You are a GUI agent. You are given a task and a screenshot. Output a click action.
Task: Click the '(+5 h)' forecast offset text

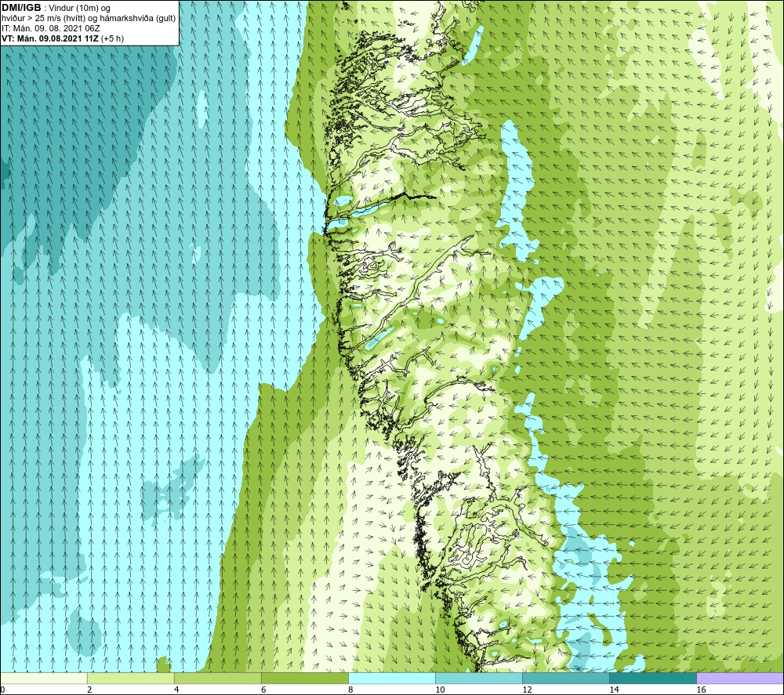(x=112, y=38)
